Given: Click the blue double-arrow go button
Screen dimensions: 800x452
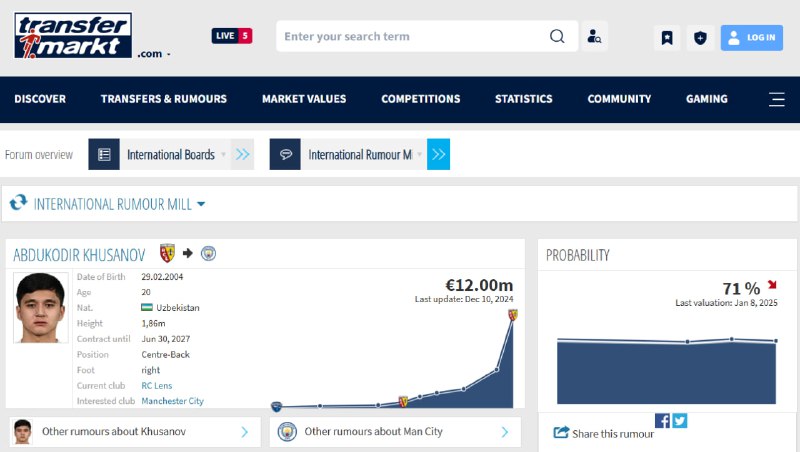Looking at the screenshot, I should (x=438, y=154).
